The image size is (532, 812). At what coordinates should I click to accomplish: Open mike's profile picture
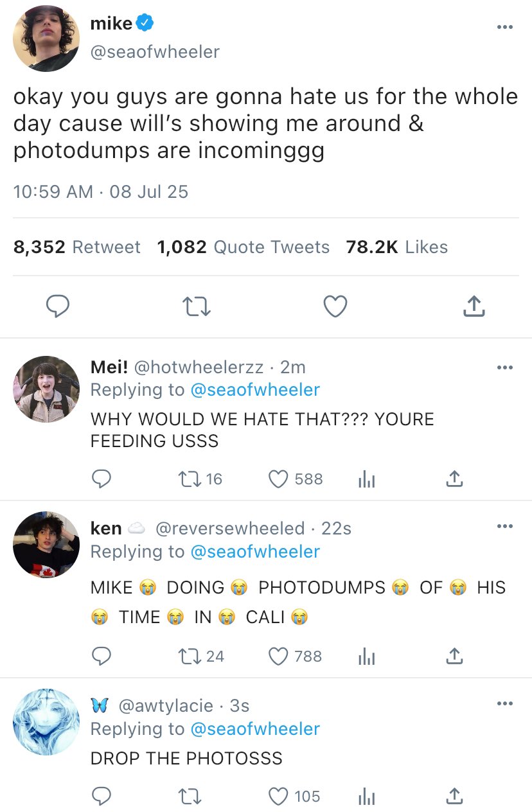46,39
